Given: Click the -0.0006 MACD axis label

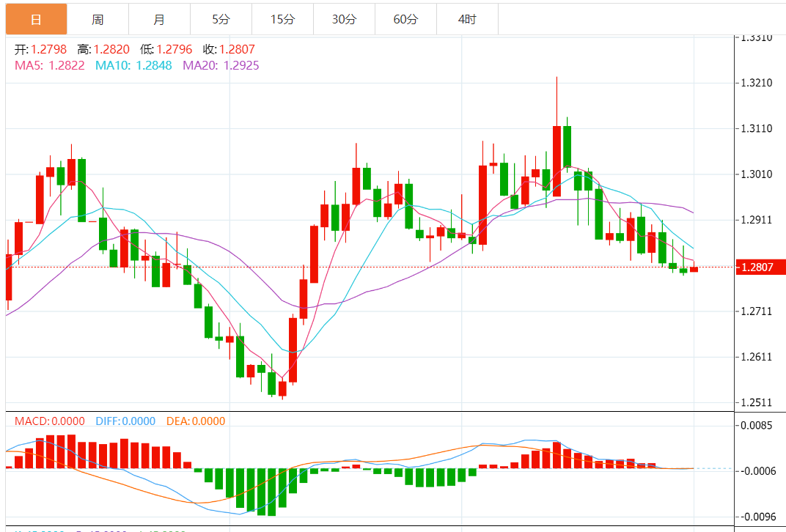Looking at the screenshot, I should pyautogui.click(x=758, y=471).
